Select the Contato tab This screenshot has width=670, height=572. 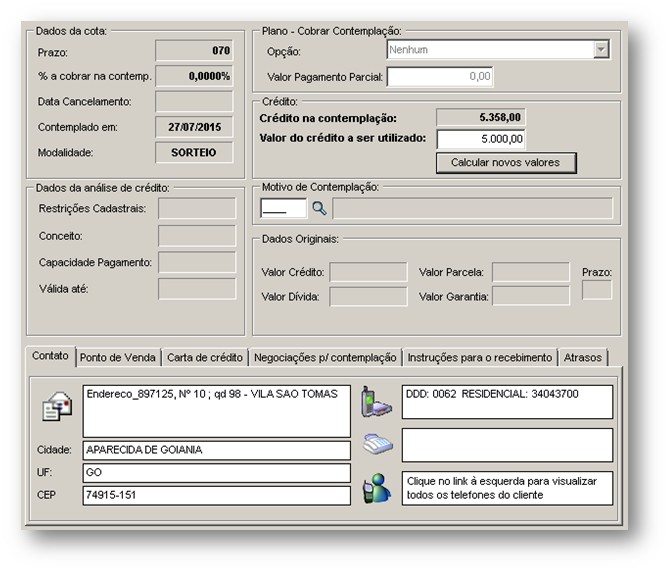(50, 356)
